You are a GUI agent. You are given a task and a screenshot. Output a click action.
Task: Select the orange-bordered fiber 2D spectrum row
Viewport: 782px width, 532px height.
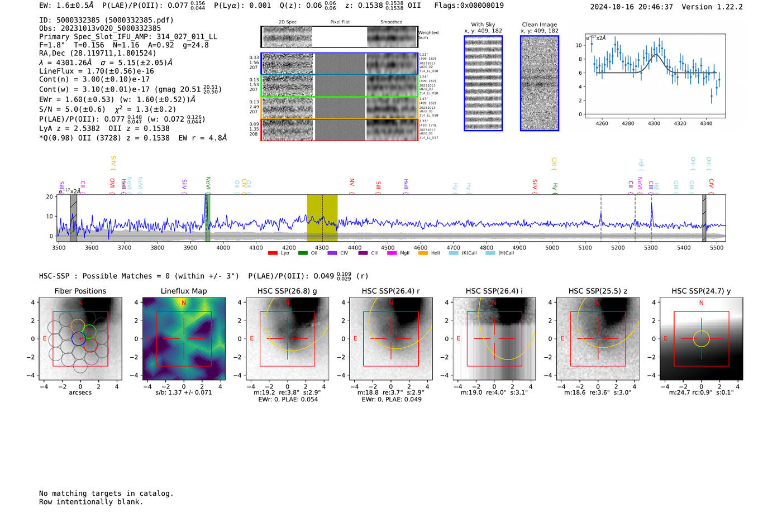pos(339,108)
